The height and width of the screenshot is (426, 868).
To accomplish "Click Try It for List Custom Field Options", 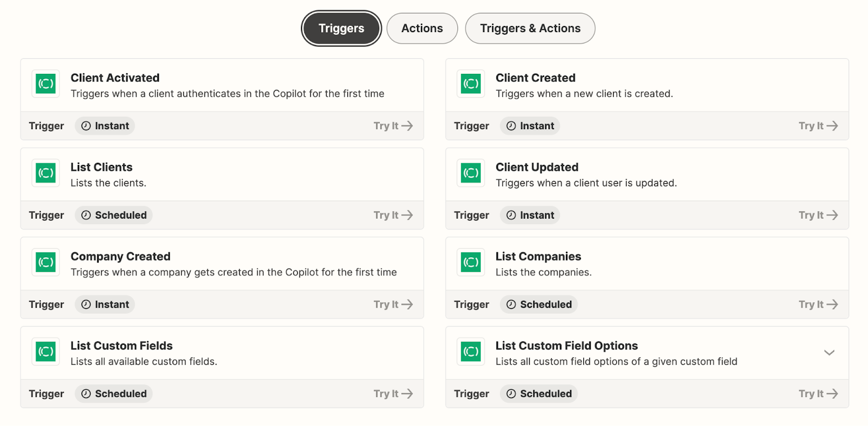I will (x=818, y=394).
